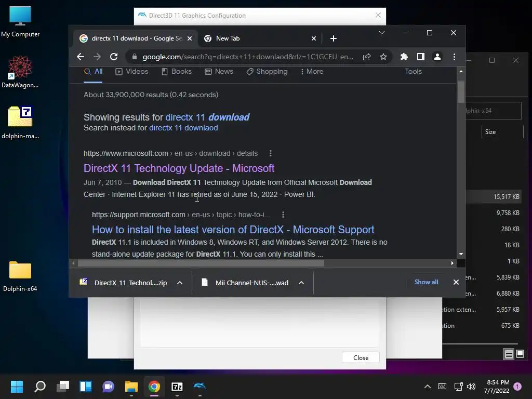Select the 15,517 KB file row
The width and height of the screenshot is (532, 399).
tap(494, 197)
